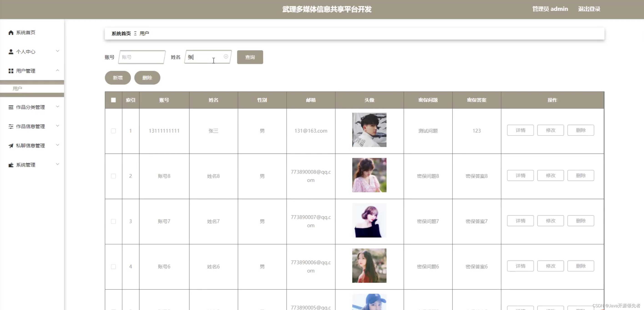Screen dimensions: 644x310
Task: Check the checkbox for row 张三
Action: pos(113,131)
